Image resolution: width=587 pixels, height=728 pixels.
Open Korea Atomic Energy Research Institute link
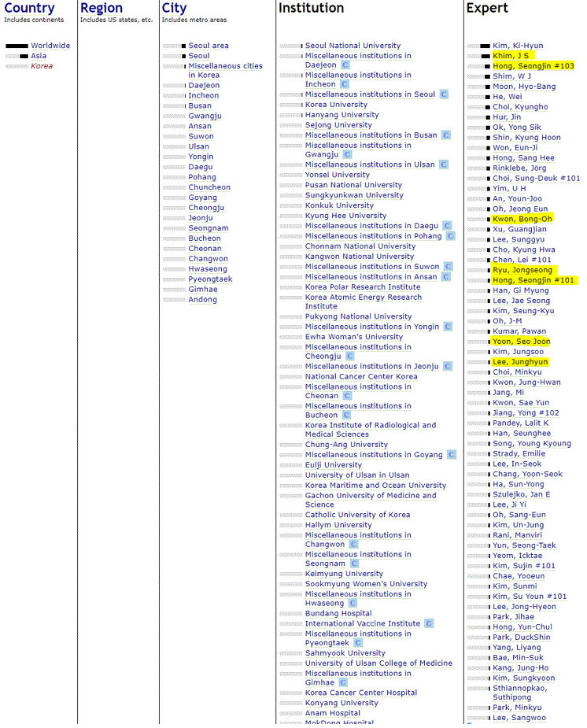(364, 301)
